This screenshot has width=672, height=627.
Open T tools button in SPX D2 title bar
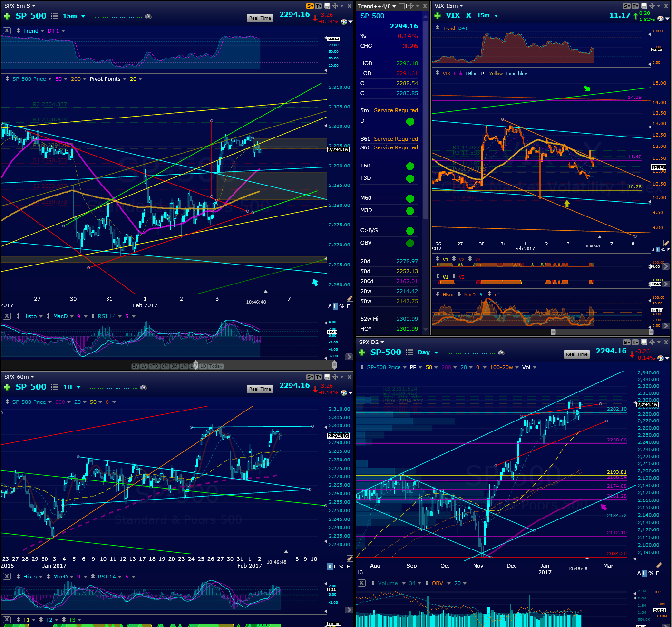[635, 342]
